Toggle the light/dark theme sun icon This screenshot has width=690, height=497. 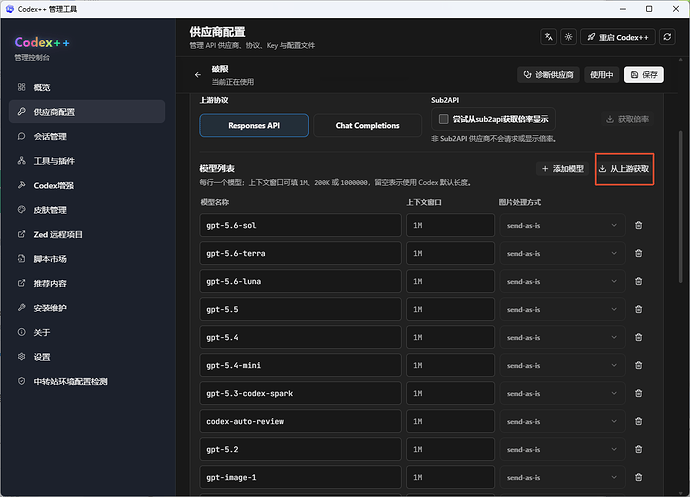pos(568,37)
